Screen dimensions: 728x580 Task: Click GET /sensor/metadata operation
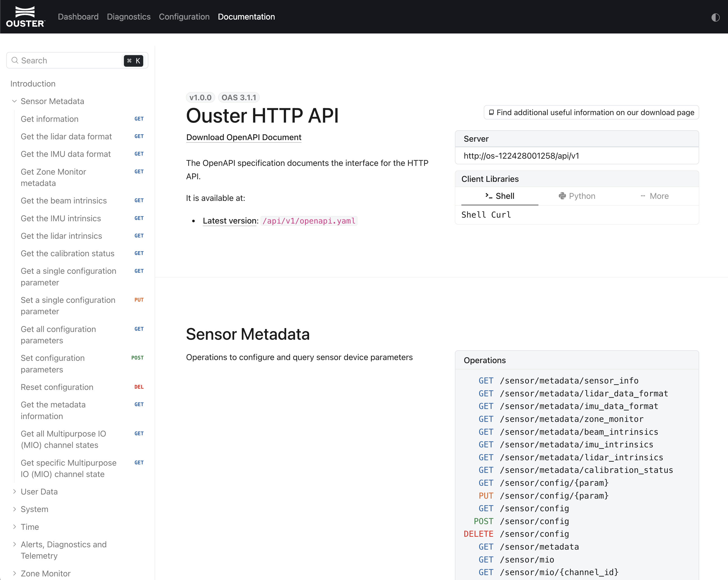pyautogui.click(x=529, y=547)
